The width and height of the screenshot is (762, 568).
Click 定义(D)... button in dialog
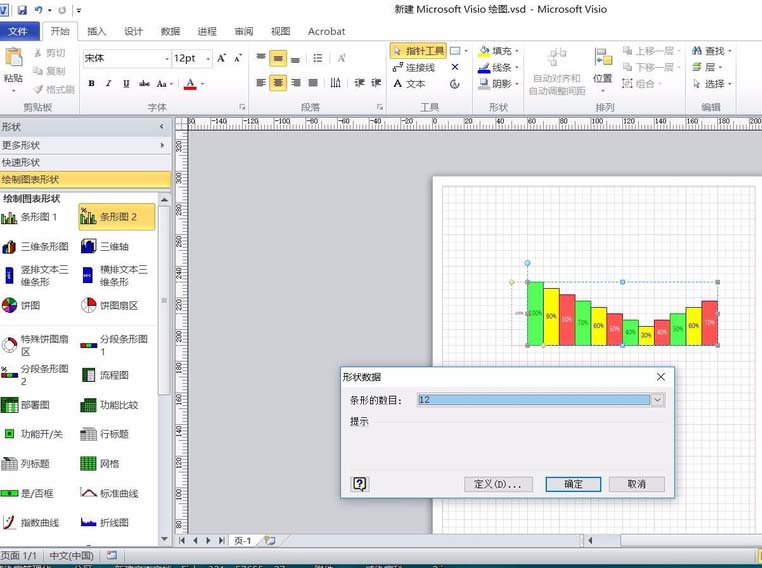pyautogui.click(x=498, y=484)
